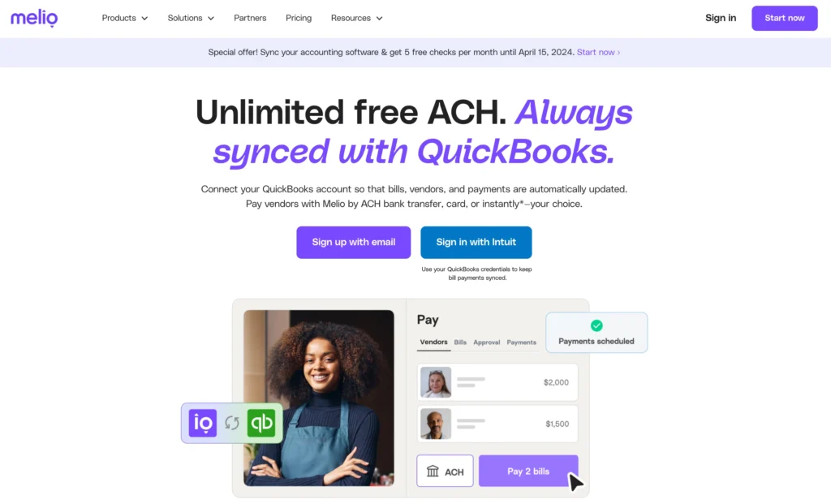The image size is (831, 504).
Task: Click Sign in with Intuit button
Action: 476,242
